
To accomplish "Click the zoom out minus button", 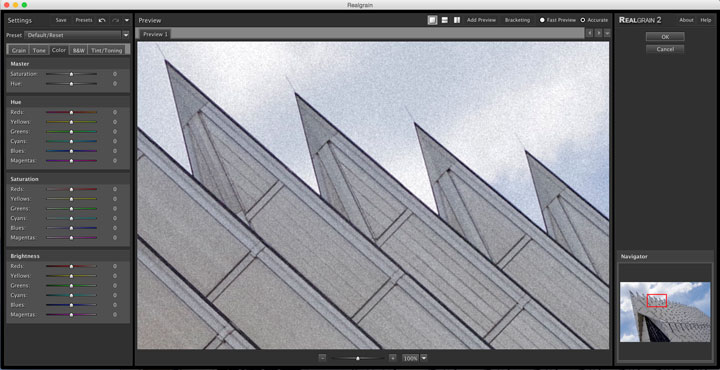I will point(322,358).
